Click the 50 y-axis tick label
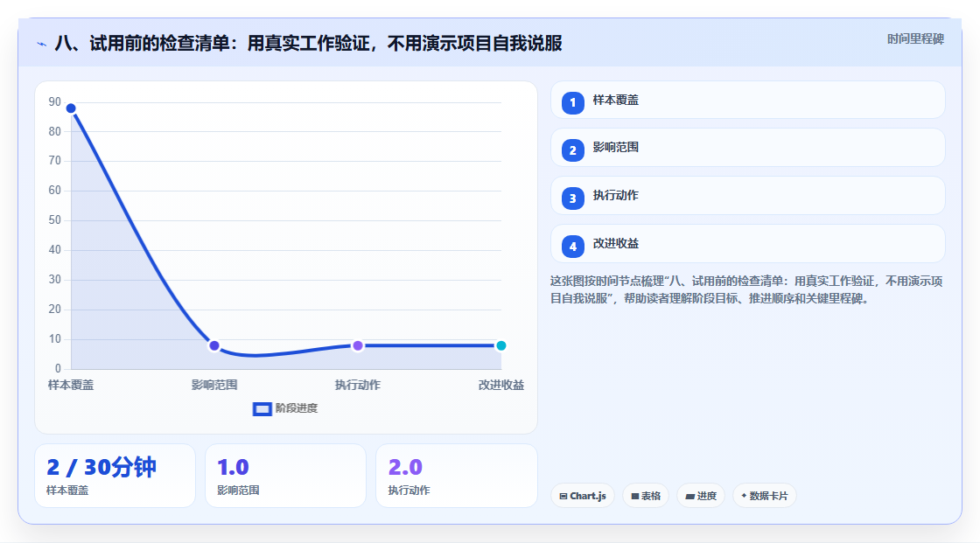 [55, 220]
